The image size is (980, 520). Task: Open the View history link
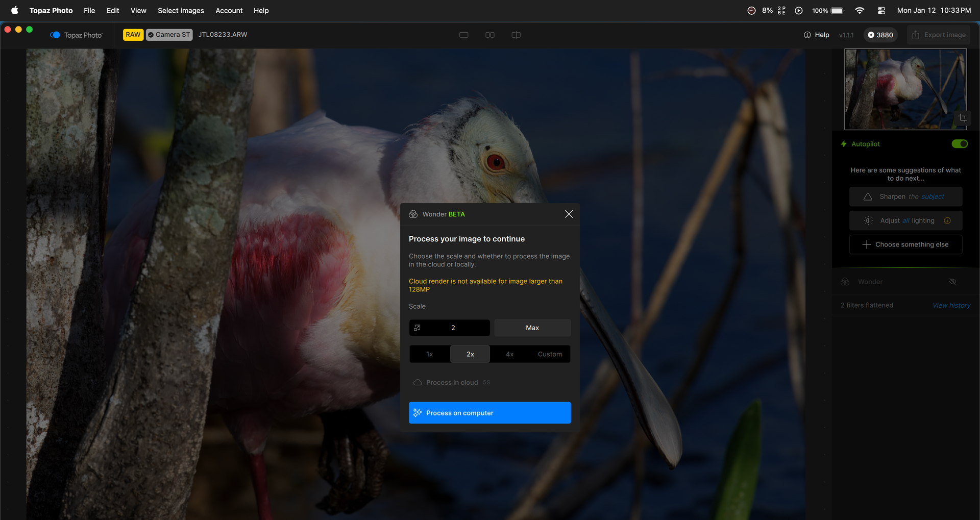951,305
